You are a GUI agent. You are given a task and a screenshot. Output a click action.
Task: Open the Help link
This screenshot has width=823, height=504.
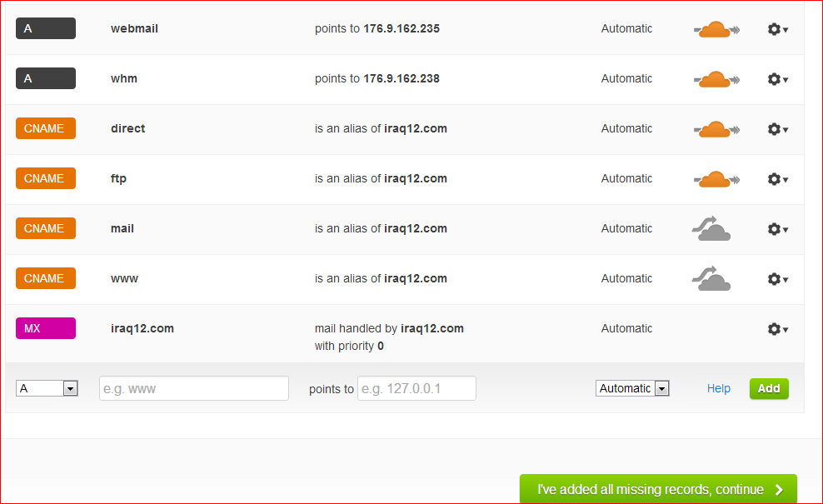[x=718, y=388]
